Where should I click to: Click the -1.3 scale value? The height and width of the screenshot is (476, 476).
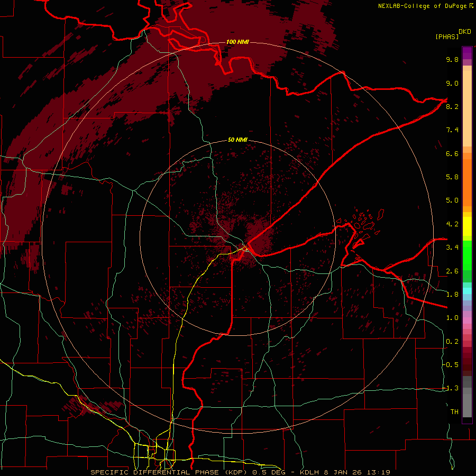(450, 388)
